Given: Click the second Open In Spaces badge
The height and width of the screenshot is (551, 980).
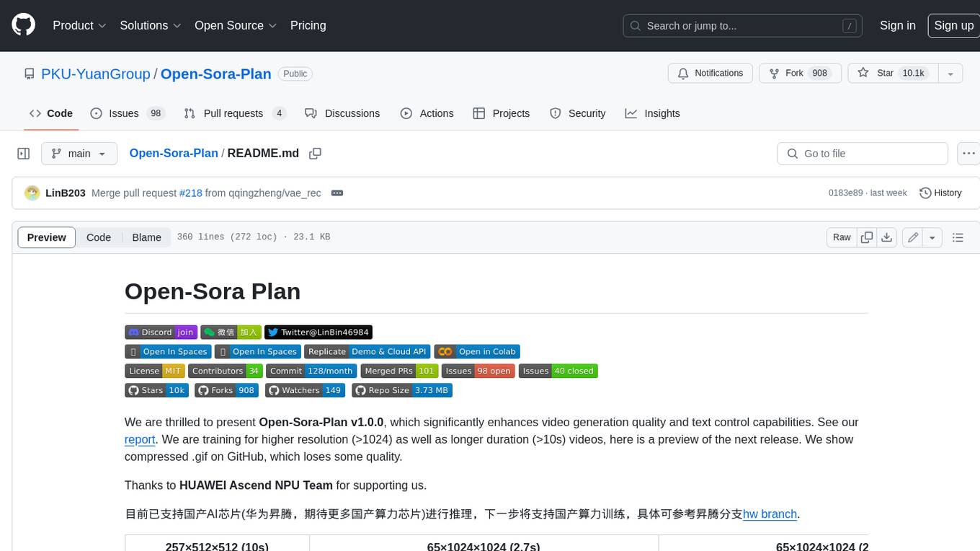Looking at the screenshot, I should [x=257, y=351].
